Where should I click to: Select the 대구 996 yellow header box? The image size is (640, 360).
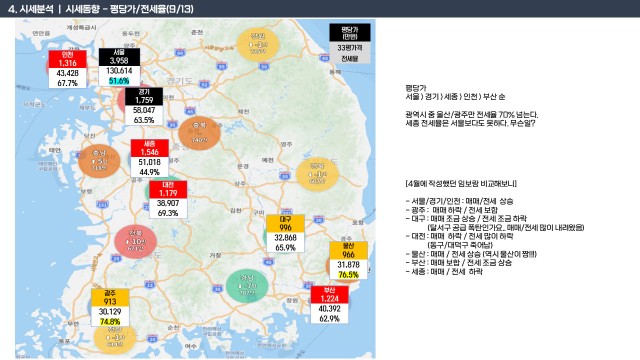pyautogui.click(x=285, y=224)
